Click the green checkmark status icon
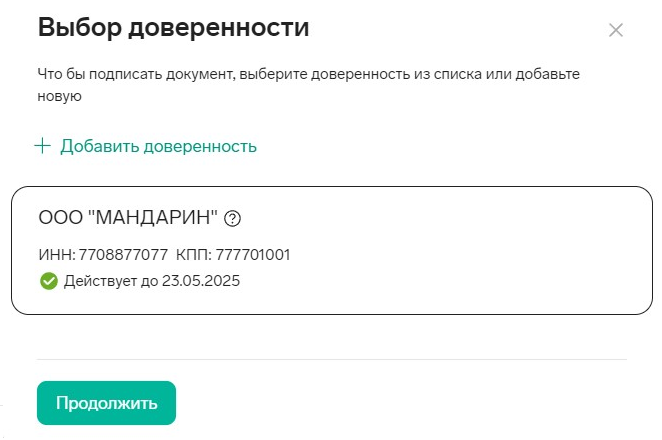 [x=48, y=281]
